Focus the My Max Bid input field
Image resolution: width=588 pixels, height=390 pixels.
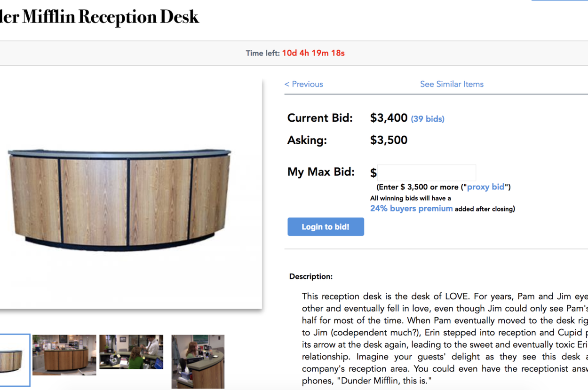[427, 172]
